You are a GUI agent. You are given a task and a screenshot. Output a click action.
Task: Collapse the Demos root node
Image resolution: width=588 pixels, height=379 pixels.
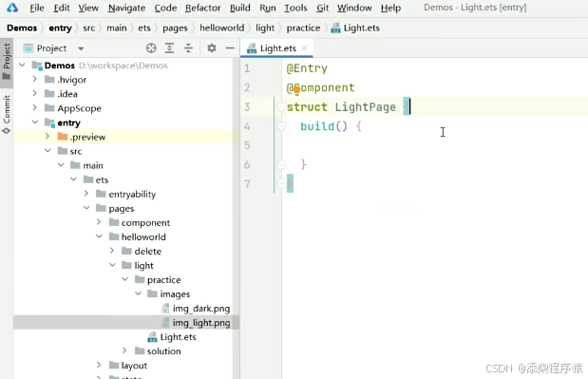pyautogui.click(x=22, y=65)
